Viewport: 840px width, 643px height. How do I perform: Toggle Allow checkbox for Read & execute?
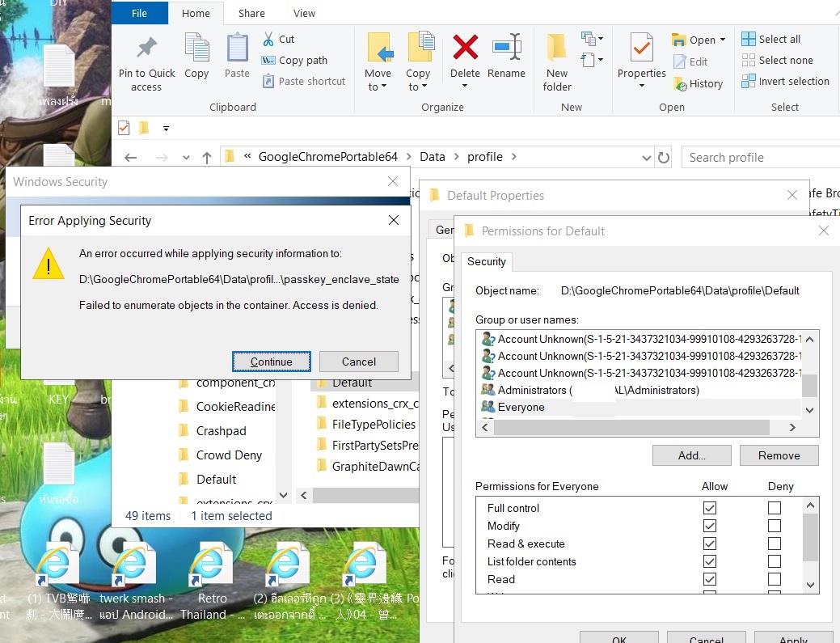click(x=710, y=544)
